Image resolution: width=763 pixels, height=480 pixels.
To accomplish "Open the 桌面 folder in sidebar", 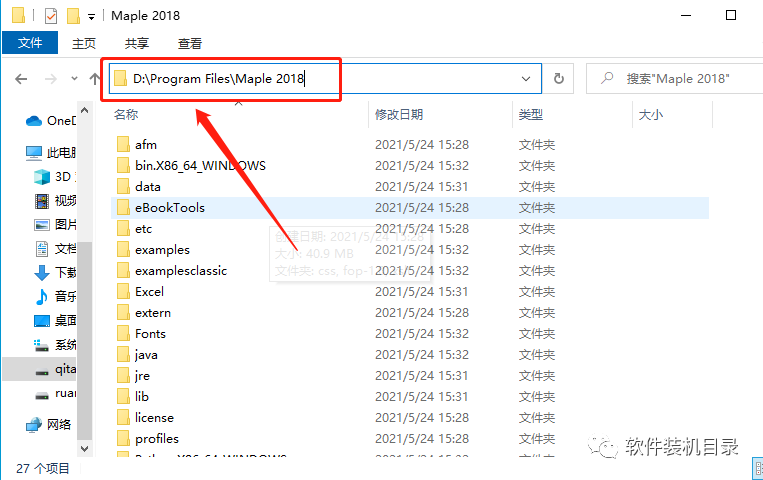I will (x=54, y=320).
